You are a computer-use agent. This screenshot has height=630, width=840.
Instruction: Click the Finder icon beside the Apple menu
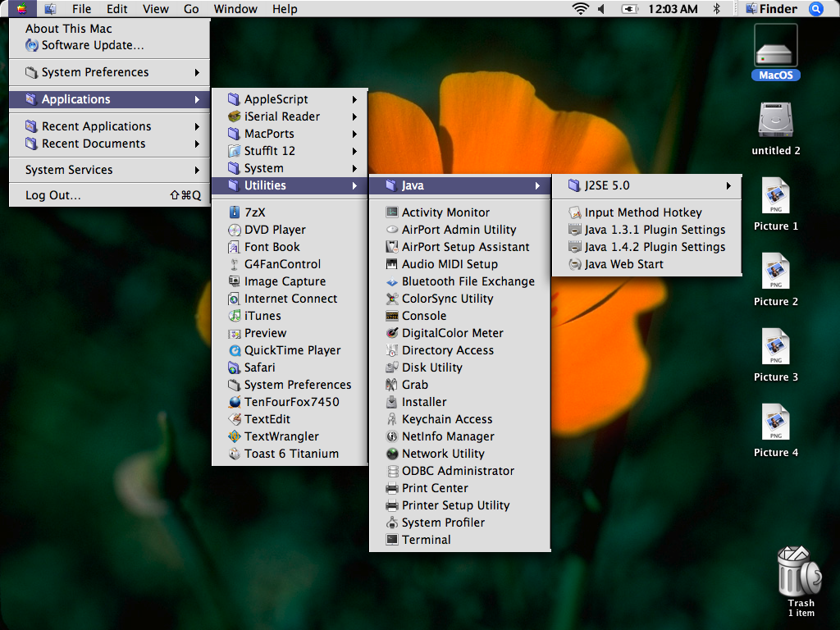pos(50,8)
